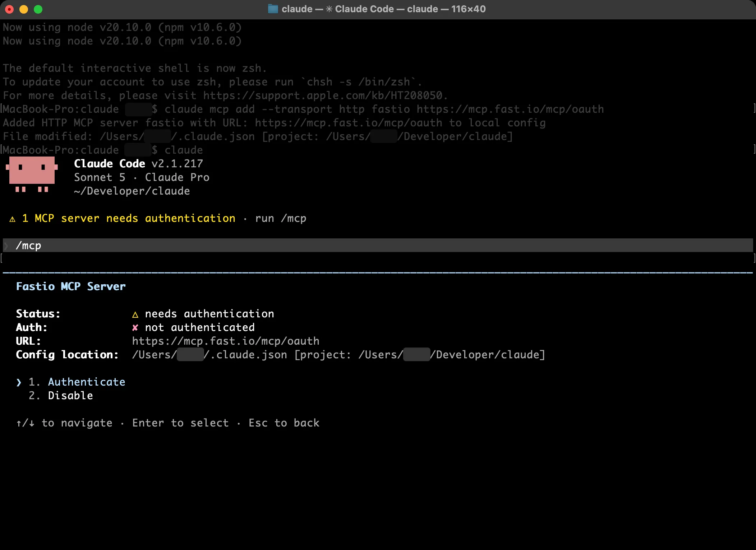Click the green zoom window button
Screen dimensions: 756x550
pos(38,9)
